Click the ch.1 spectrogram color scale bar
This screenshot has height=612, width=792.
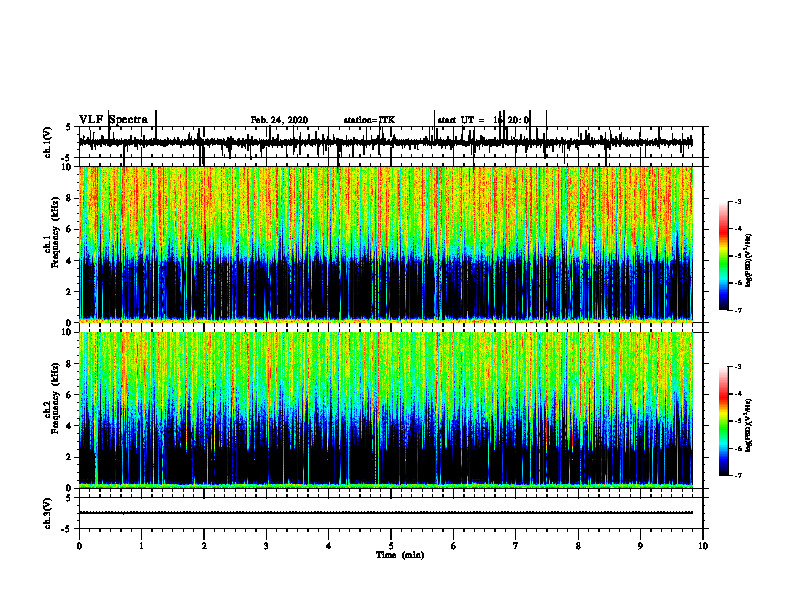[x=724, y=256]
